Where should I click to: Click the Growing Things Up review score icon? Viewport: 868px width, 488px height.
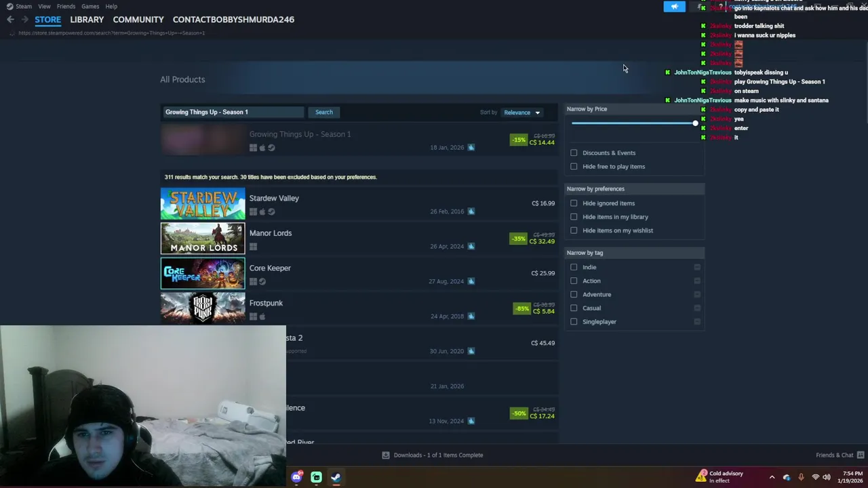click(x=471, y=147)
